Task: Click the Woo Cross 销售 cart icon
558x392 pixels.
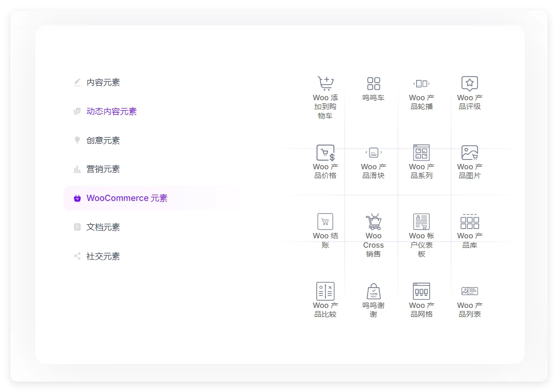Action: [x=373, y=222]
